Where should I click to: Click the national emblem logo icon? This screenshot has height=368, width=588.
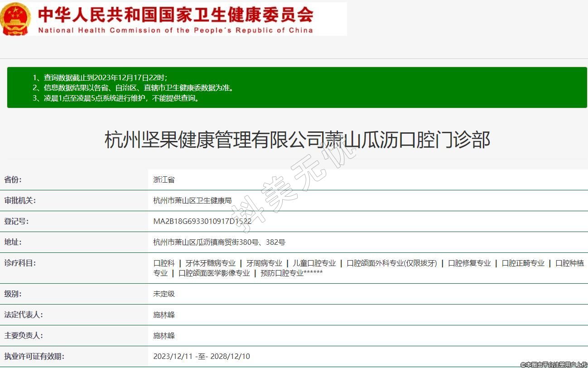coord(15,19)
